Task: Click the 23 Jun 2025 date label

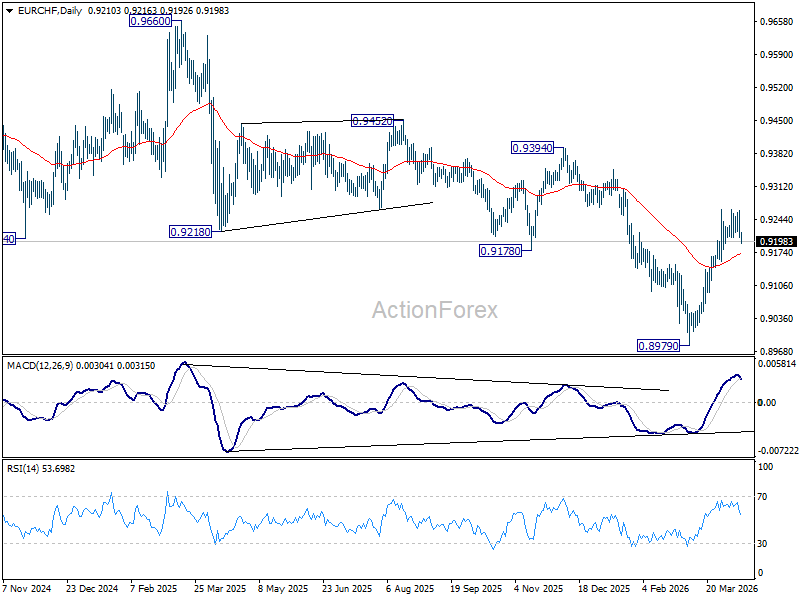Action: (348, 589)
